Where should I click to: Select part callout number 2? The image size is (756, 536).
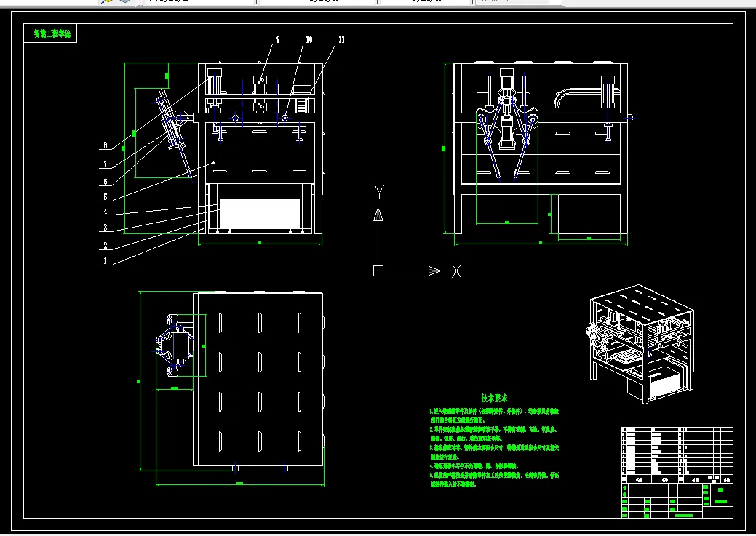pyautogui.click(x=106, y=246)
